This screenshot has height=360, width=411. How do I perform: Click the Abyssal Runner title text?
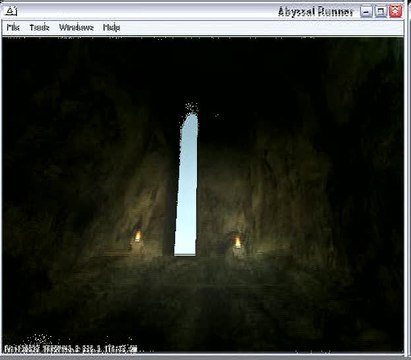(315, 12)
